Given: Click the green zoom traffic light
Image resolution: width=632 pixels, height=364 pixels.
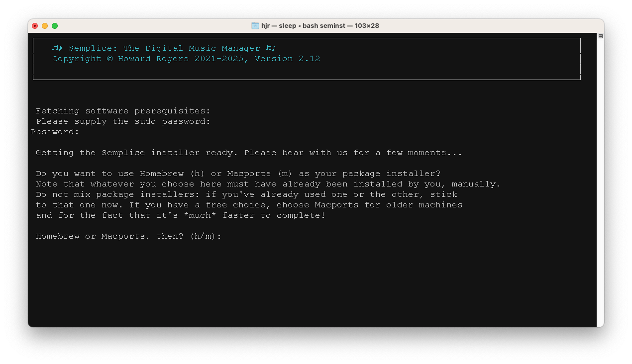Looking at the screenshot, I should [55, 25].
